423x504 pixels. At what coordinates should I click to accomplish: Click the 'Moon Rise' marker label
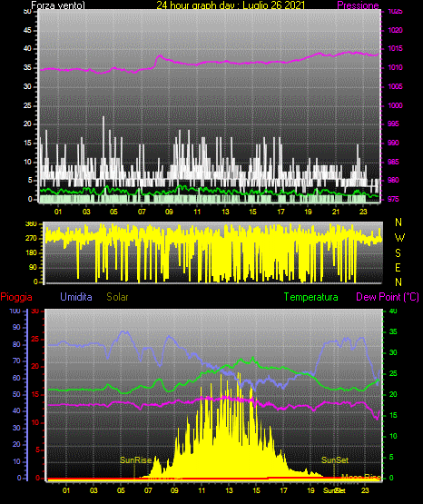[x=360, y=477]
